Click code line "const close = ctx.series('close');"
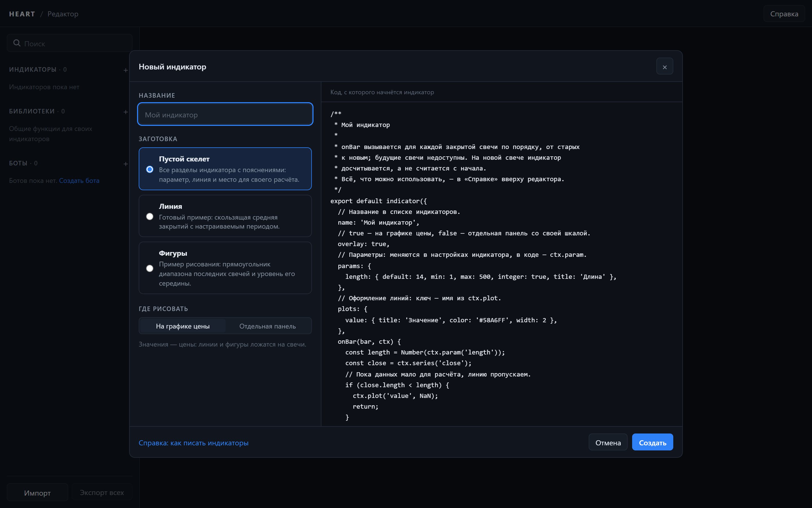The image size is (812, 508). click(408, 363)
